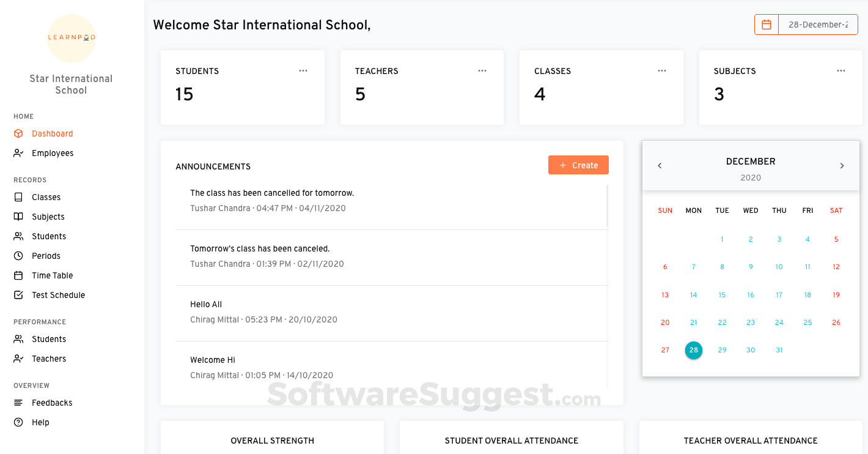Click the Dashboard cube icon in sidebar
The width and height of the screenshot is (868, 454).
tap(18, 133)
